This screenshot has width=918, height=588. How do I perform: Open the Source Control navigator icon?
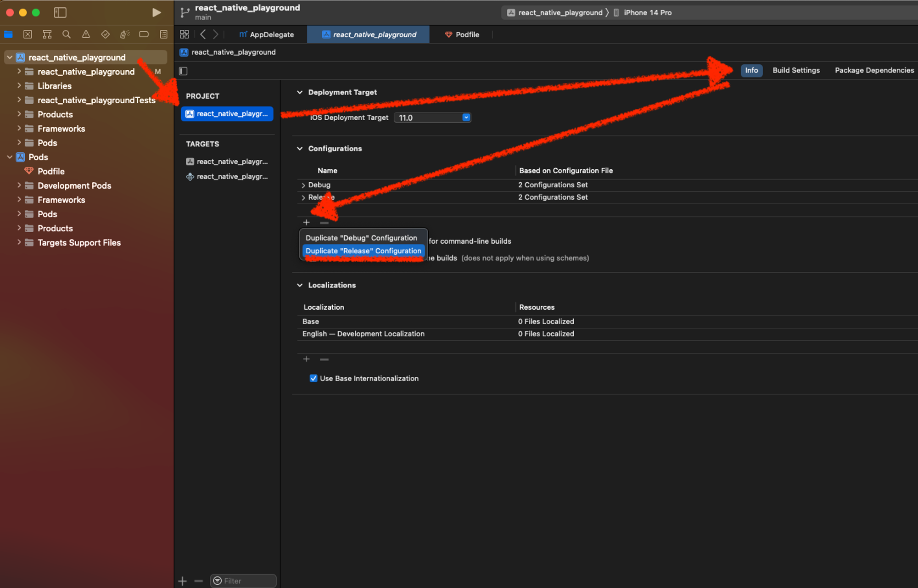[x=28, y=34]
